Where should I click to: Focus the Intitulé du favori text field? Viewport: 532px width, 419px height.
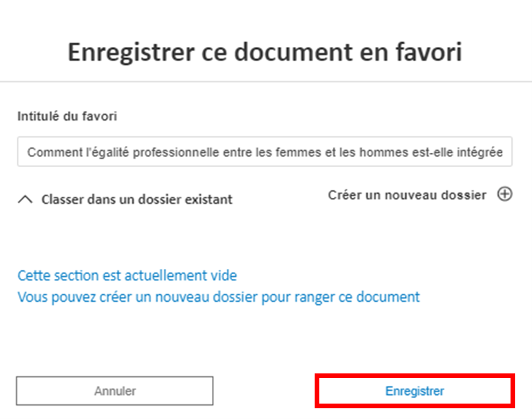[x=264, y=152]
